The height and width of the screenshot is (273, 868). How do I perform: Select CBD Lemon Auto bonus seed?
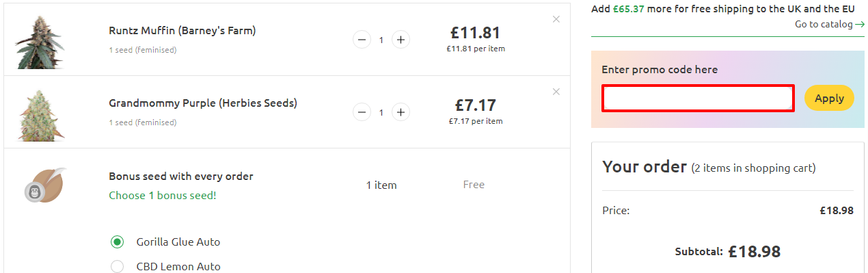[117, 266]
